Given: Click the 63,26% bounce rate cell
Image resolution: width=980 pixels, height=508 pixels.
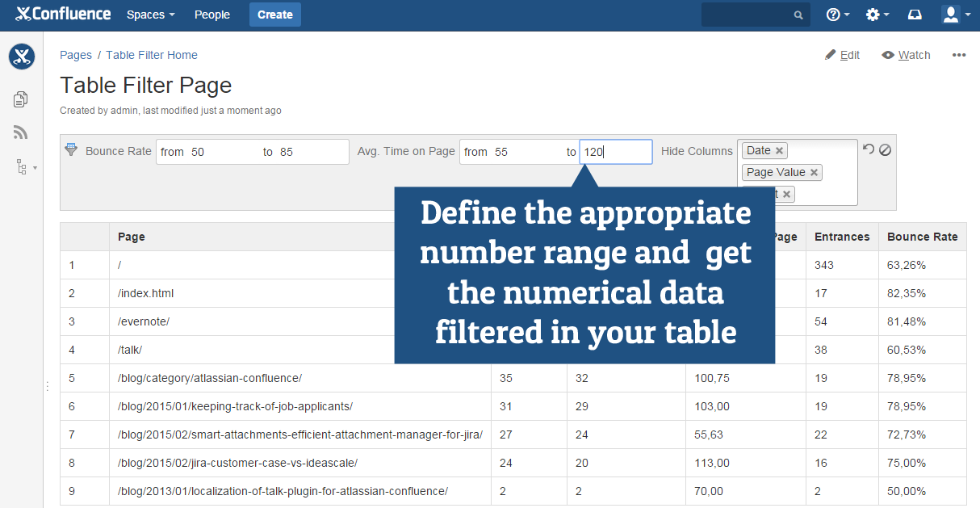Looking at the screenshot, I should [922, 265].
